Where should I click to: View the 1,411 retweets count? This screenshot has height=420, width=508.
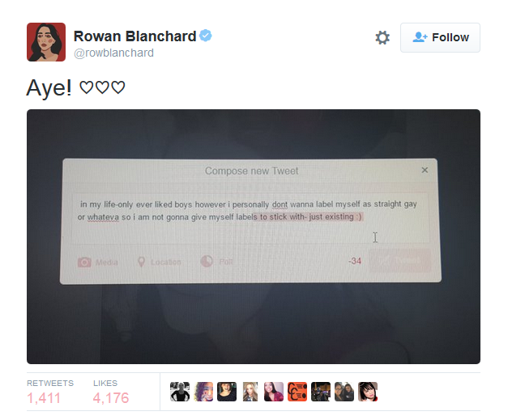[x=44, y=398]
